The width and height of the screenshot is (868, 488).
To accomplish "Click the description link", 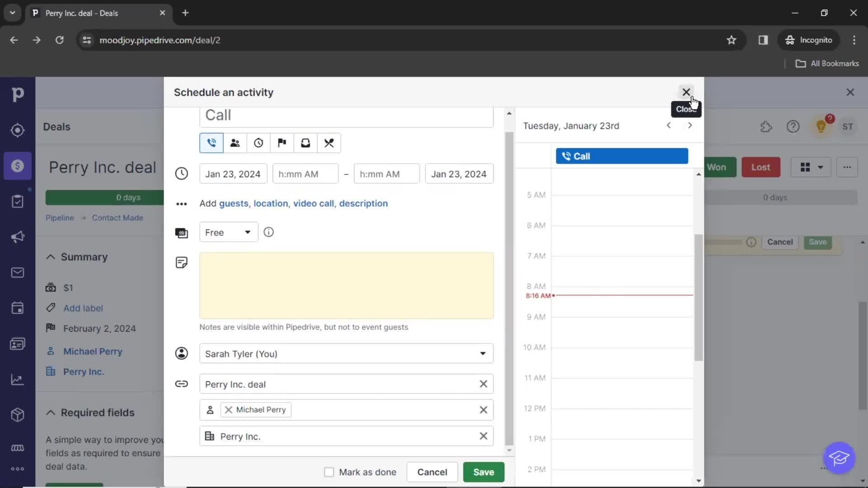I will tap(363, 204).
